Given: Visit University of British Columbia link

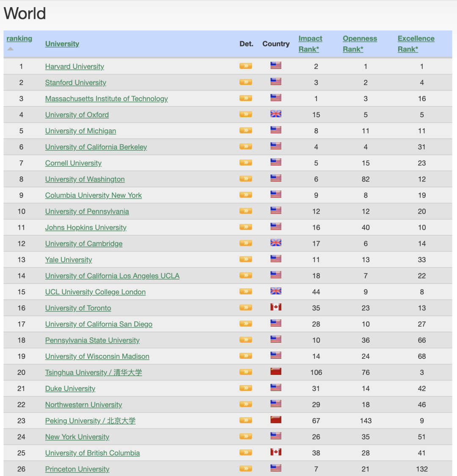Looking at the screenshot, I should coord(92,453).
